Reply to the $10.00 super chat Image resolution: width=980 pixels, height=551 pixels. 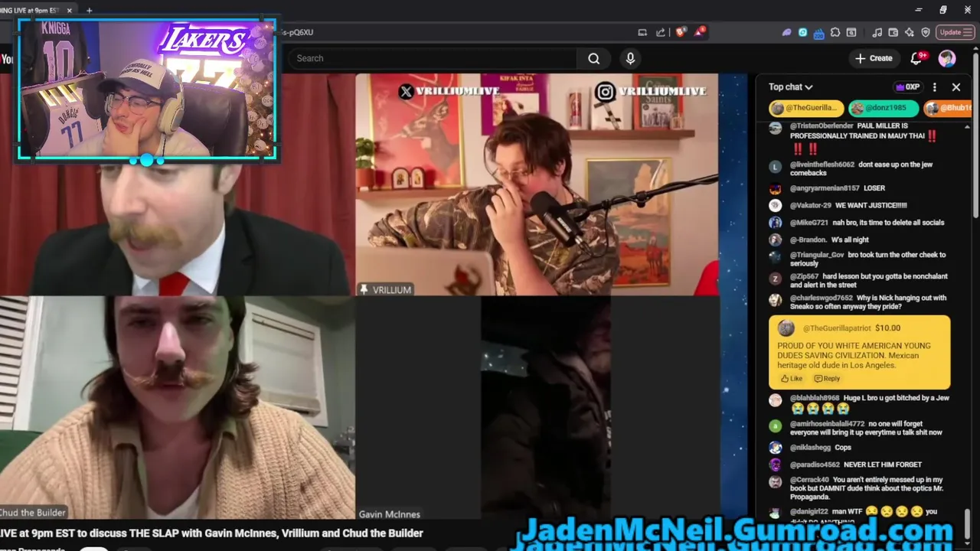[827, 379]
